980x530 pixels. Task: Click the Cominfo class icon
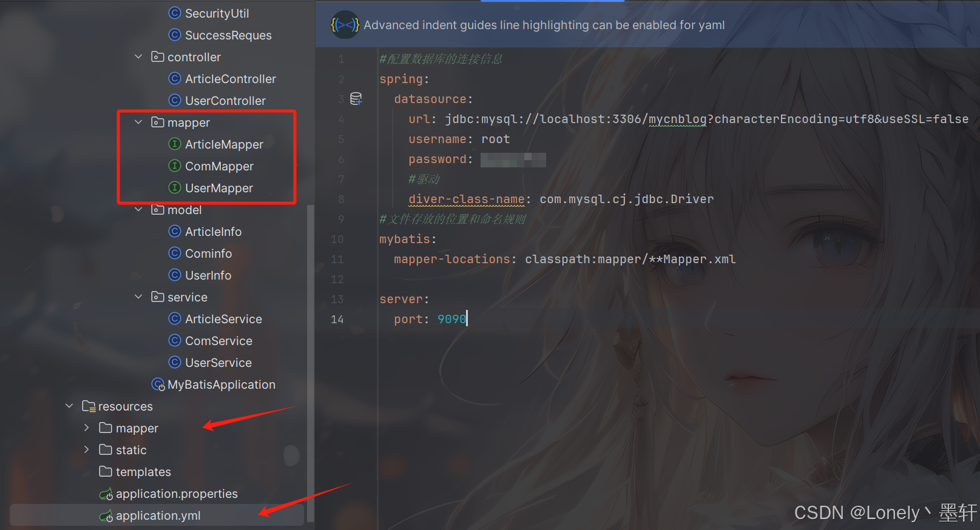click(175, 253)
